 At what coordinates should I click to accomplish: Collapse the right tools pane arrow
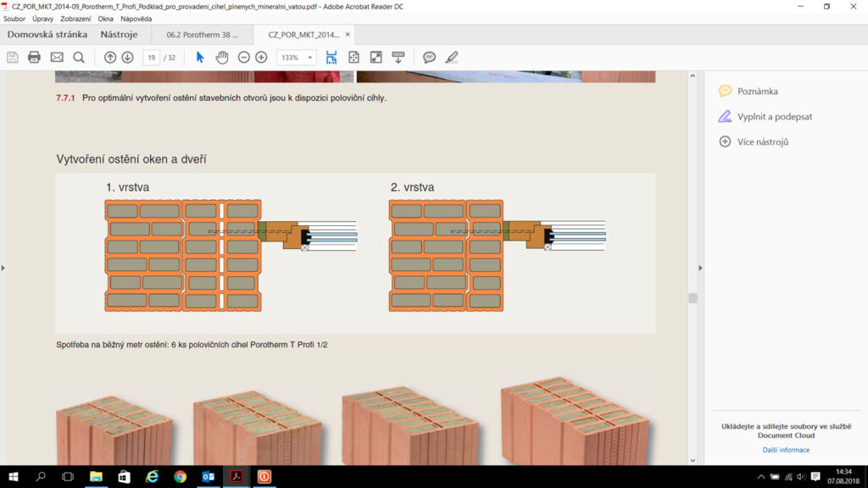click(700, 268)
